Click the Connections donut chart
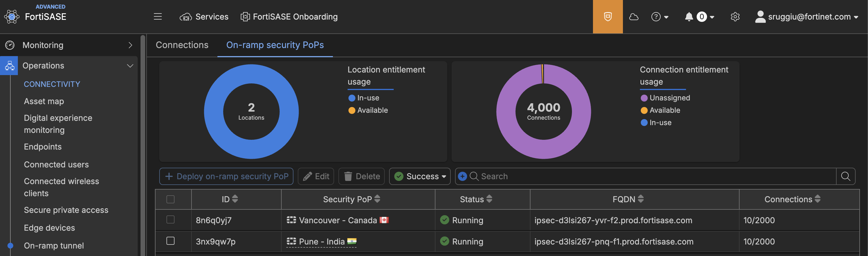Image resolution: width=868 pixels, height=256 pixels. [543, 111]
